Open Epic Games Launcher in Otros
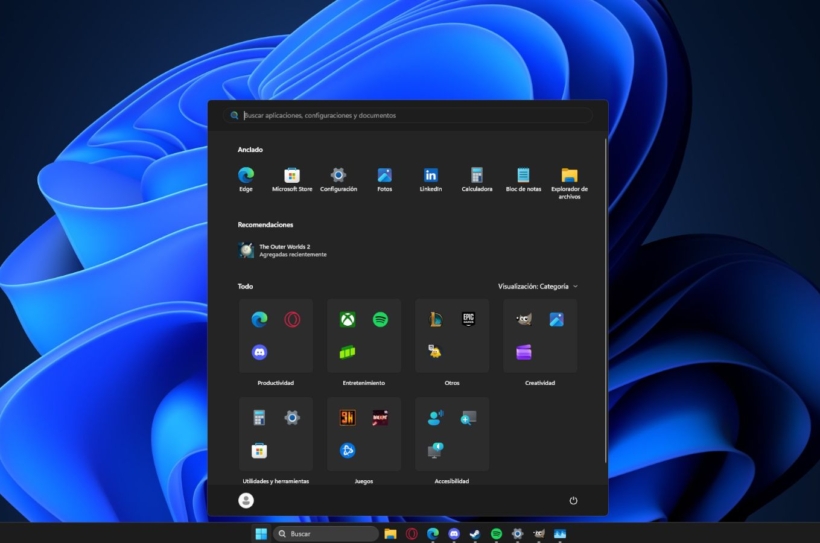 pos(468,319)
